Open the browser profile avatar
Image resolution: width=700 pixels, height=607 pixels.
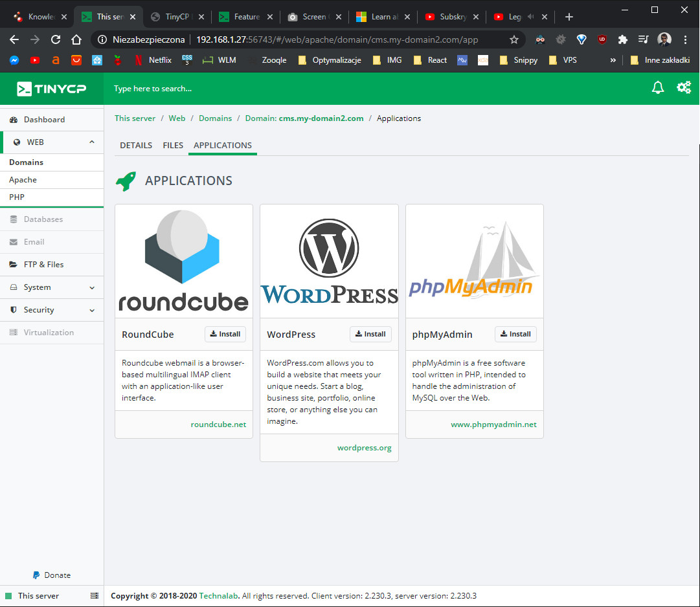664,39
